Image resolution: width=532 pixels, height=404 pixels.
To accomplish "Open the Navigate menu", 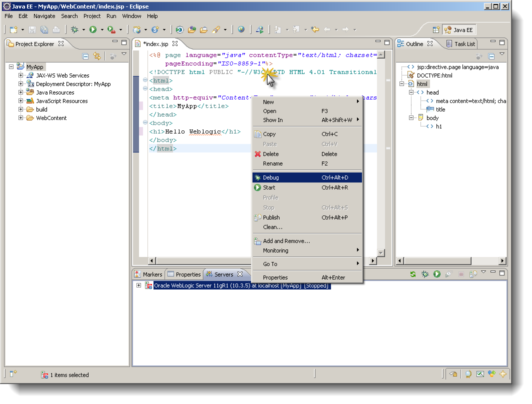I will [44, 16].
